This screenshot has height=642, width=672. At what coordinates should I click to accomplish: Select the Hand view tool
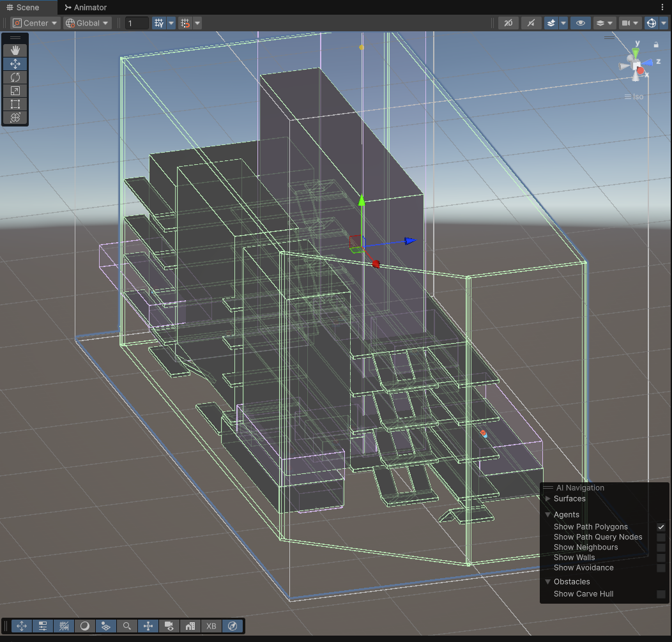tap(15, 50)
